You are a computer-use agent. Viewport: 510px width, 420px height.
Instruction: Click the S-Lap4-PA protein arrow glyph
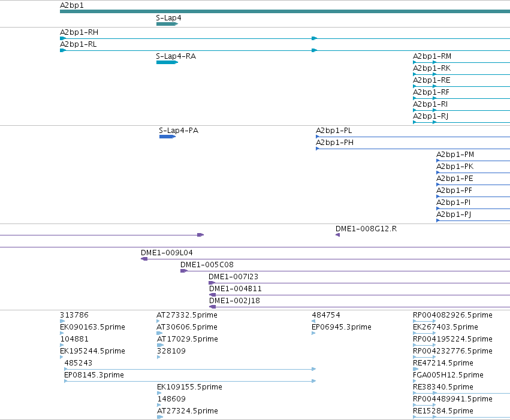(x=168, y=137)
